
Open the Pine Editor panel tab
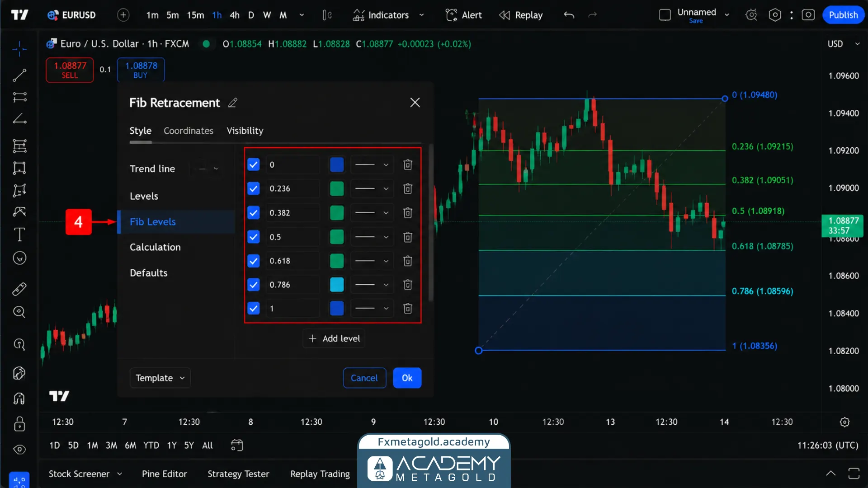(x=164, y=474)
